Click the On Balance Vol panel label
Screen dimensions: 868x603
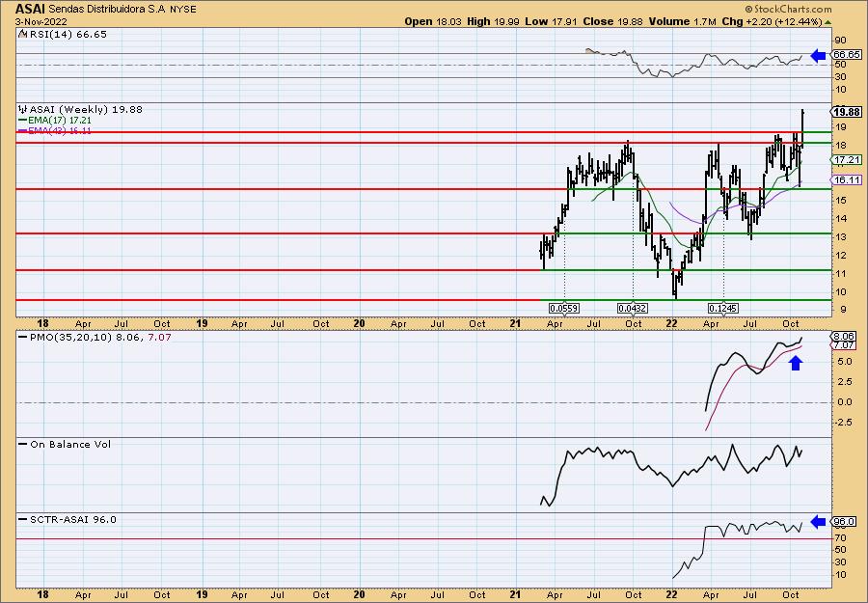tap(70, 444)
